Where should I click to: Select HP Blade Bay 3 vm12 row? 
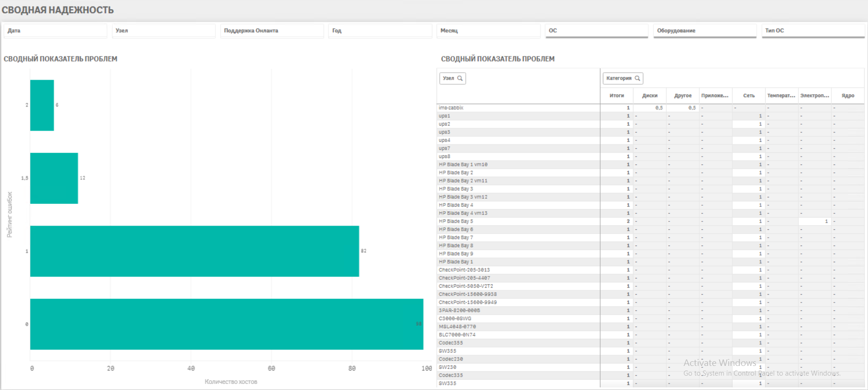click(518, 197)
